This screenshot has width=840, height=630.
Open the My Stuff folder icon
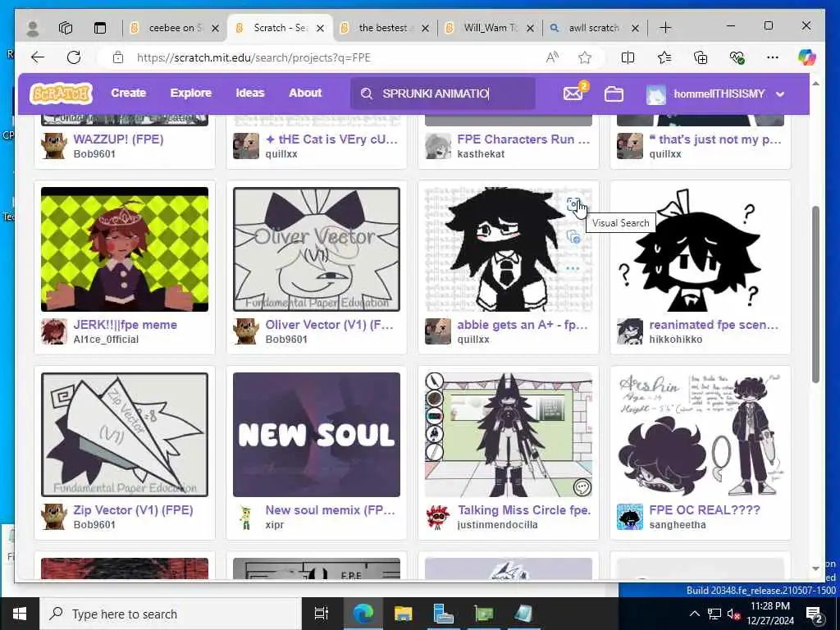tap(614, 94)
